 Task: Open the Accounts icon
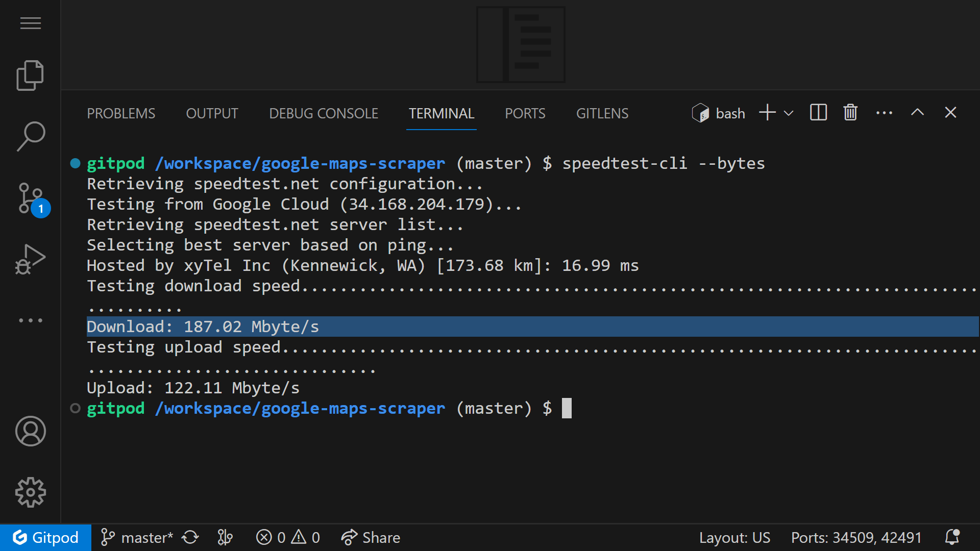click(30, 431)
